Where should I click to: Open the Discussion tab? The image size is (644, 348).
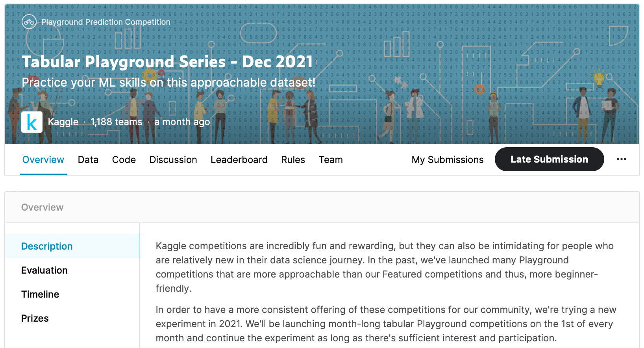pyautogui.click(x=173, y=159)
